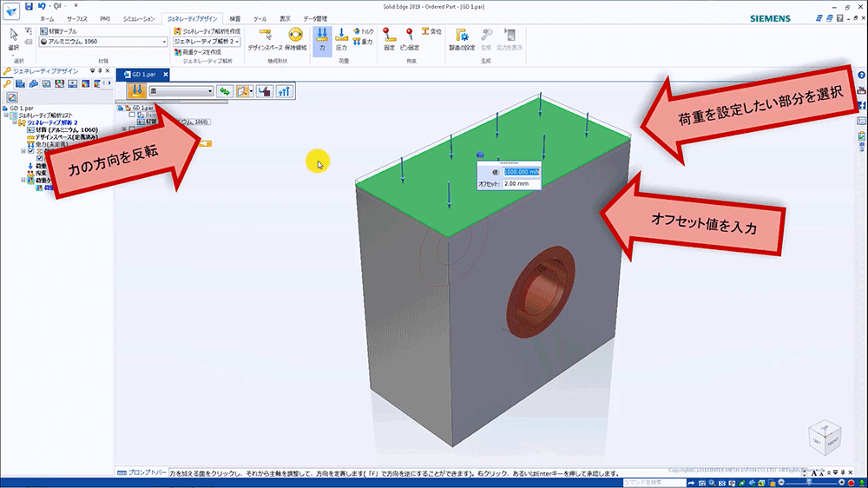Open the face selection type dropdown in command bar
868x488 pixels.
(x=181, y=91)
